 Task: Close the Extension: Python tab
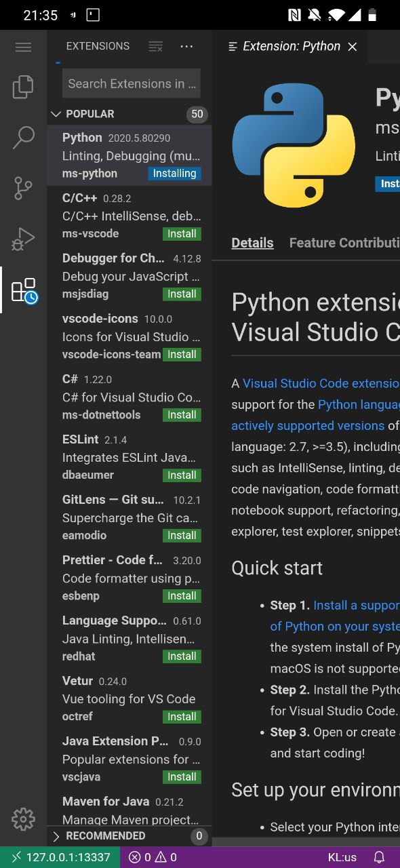[352, 46]
